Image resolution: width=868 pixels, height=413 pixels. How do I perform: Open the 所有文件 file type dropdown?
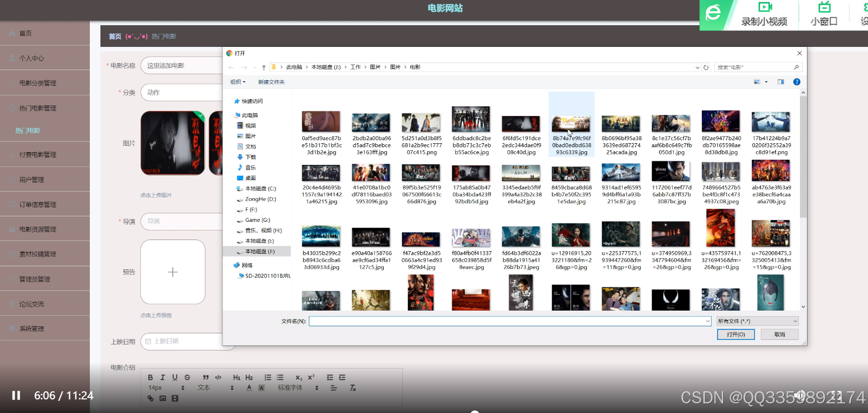(x=757, y=321)
